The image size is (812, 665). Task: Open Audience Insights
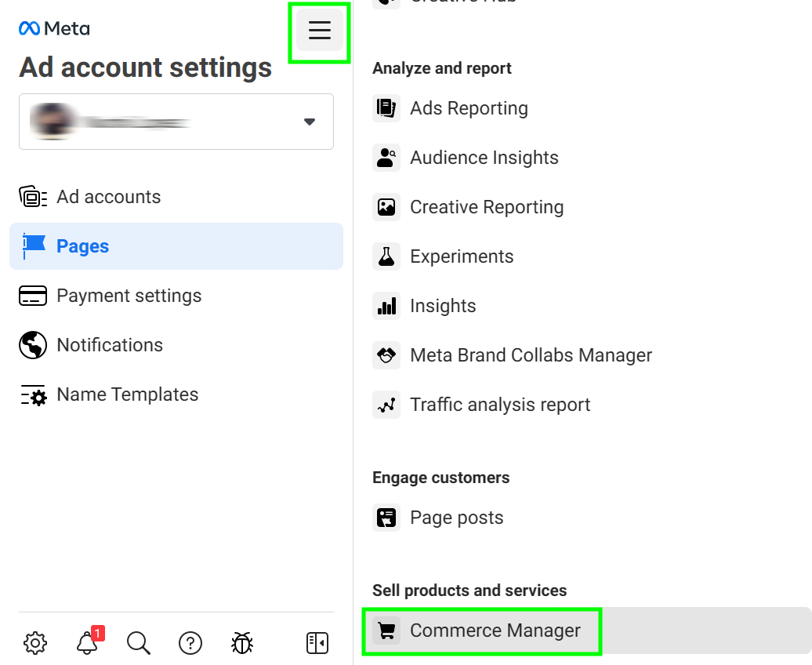tap(484, 158)
